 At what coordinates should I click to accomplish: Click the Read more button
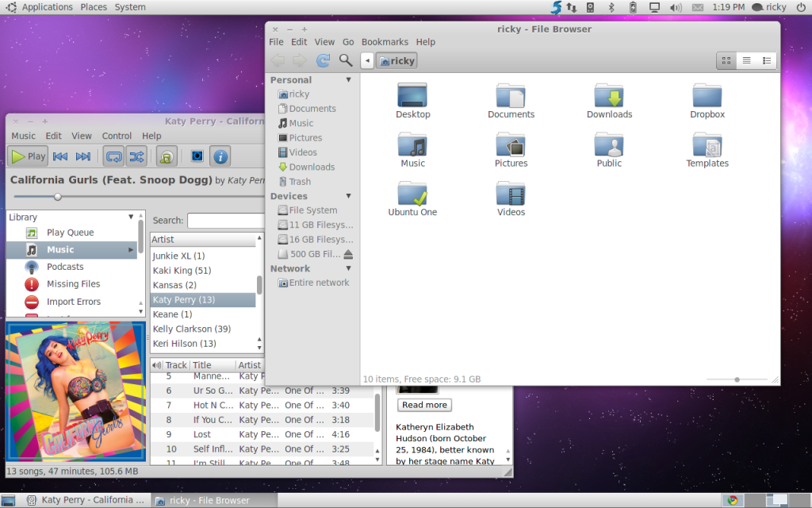(424, 405)
